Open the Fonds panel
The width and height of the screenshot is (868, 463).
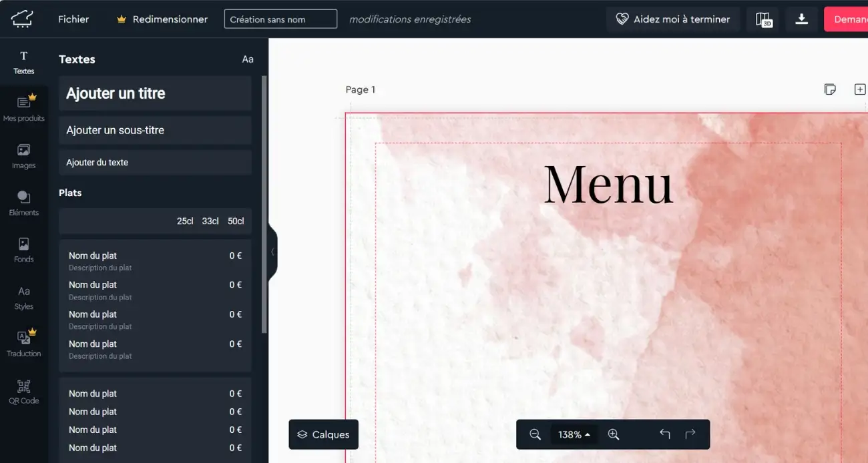click(24, 250)
